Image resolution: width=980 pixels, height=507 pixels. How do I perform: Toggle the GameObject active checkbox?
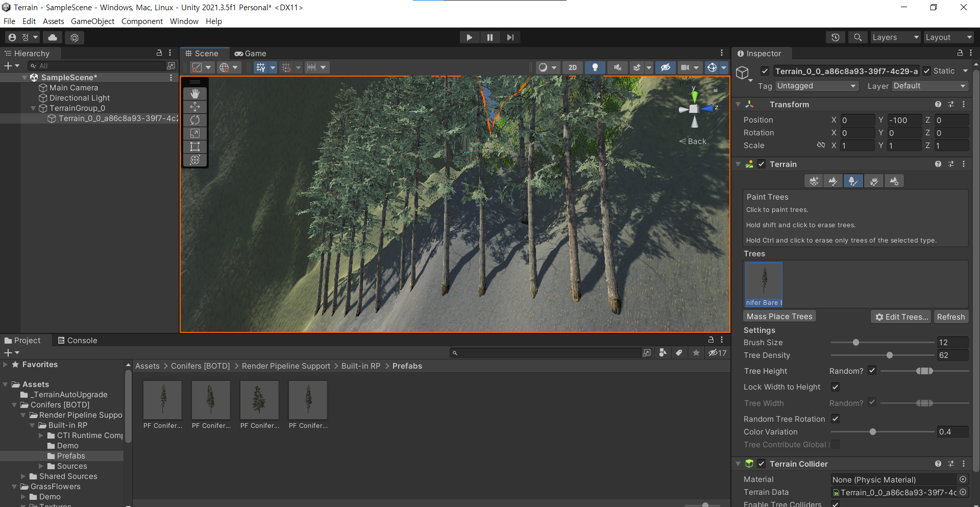765,71
